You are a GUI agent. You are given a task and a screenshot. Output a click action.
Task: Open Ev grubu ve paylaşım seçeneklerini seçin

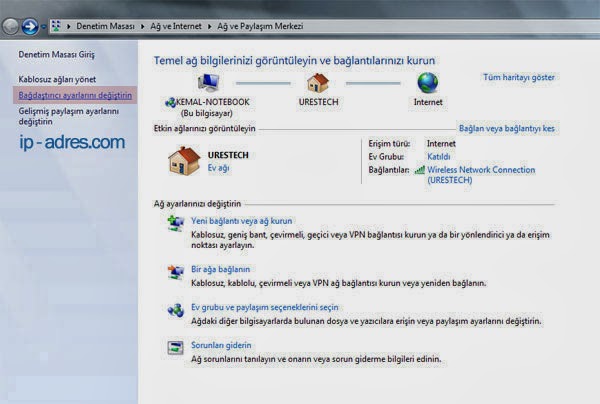(x=265, y=307)
